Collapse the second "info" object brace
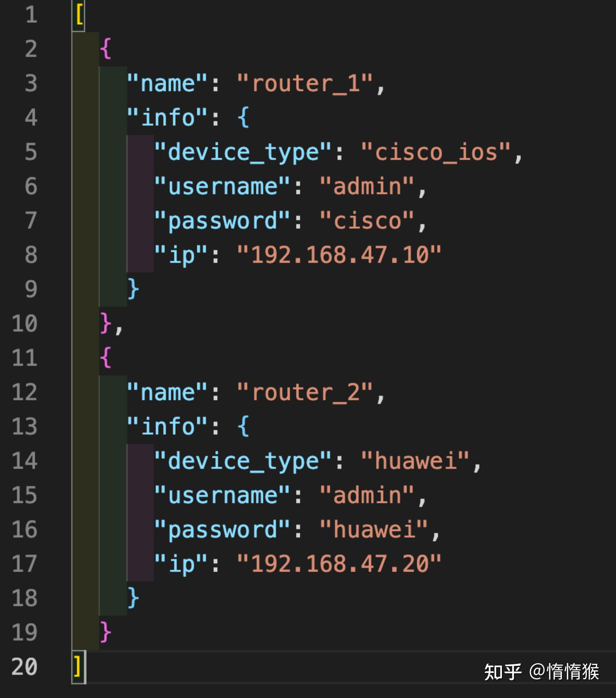This screenshot has width=616, height=698. click(243, 426)
